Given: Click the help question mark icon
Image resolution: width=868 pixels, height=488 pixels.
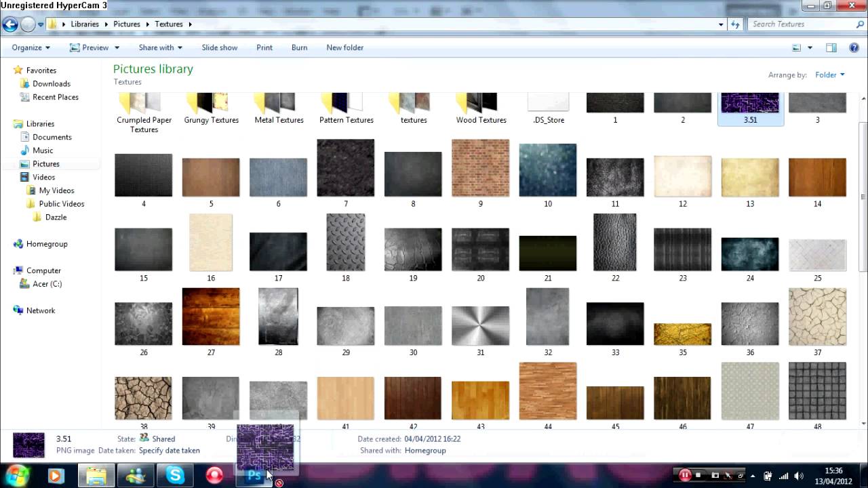Looking at the screenshot, I should click(x=853, y=47).
